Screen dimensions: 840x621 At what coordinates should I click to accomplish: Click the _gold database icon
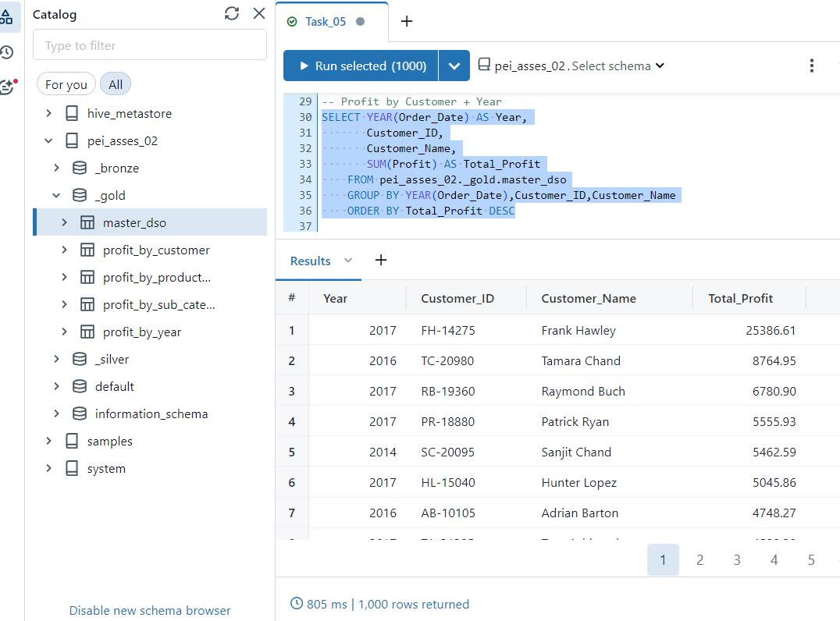80,195
